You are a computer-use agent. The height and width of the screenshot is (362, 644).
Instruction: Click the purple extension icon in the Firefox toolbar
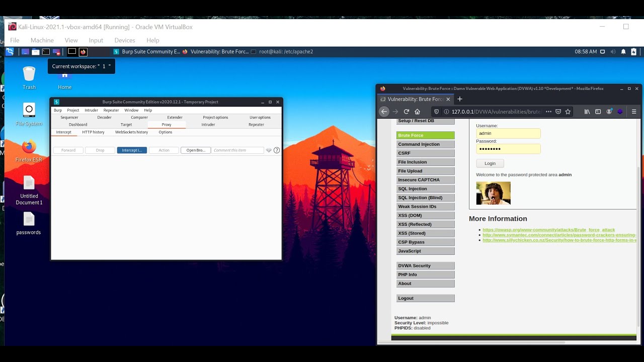pos(620,112)
